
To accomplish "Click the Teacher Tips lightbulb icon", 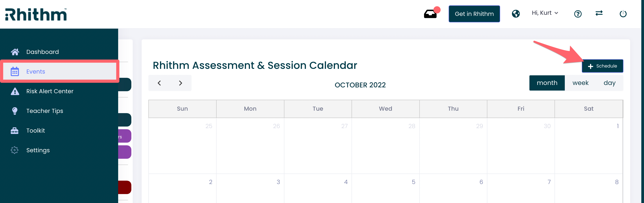I will click(15, 111).
